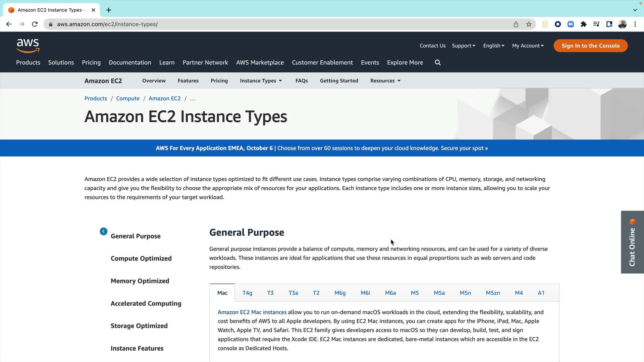The image size is (644, 362).
Task: Open the My Account dropdown
Action: [x=528, y=46]
